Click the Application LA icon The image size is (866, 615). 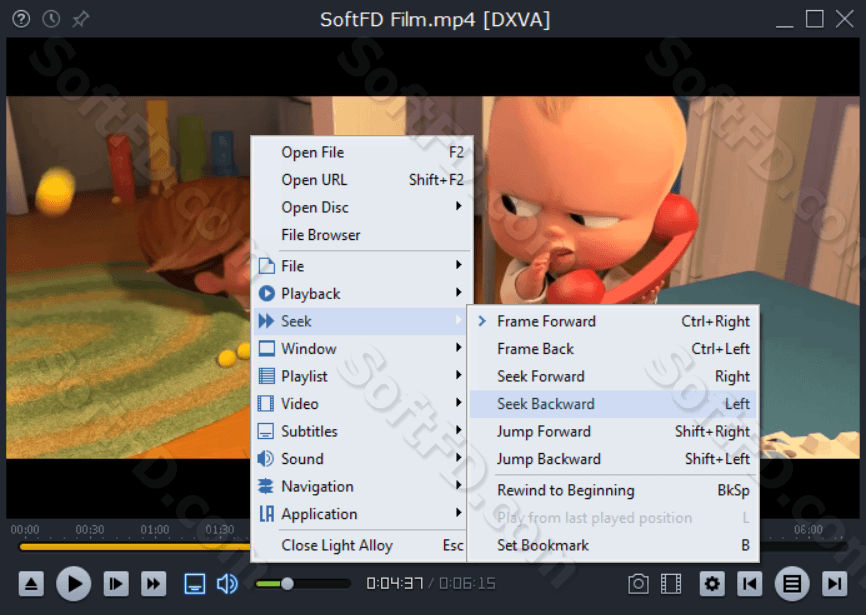[267, 514]
